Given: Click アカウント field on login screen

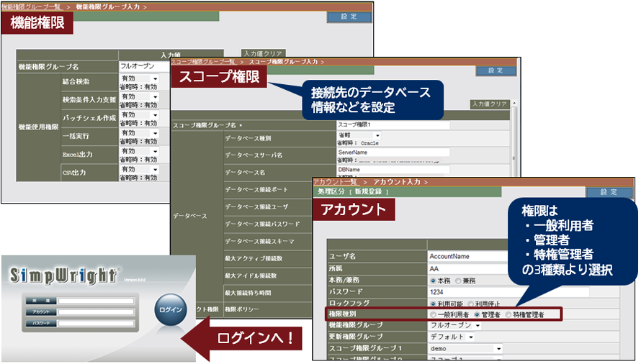Looking at the screenshot, I should click(96, 312).
